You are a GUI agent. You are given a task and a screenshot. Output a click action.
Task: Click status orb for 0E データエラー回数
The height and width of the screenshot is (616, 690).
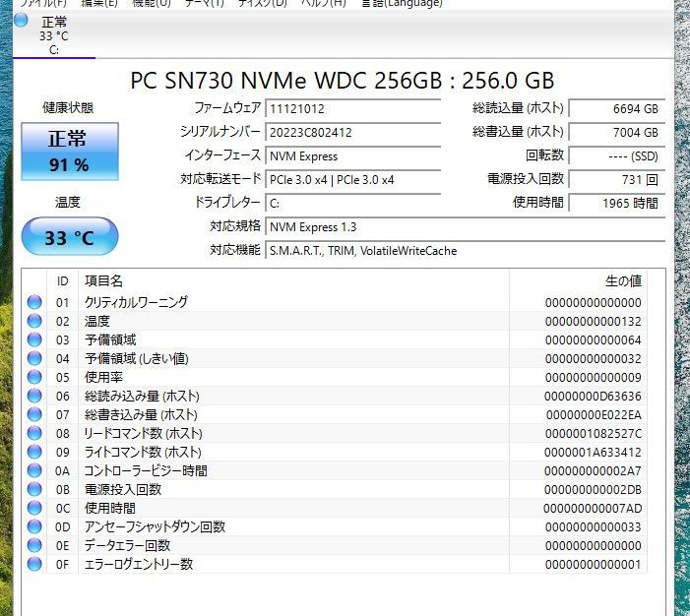coord(34,545)
